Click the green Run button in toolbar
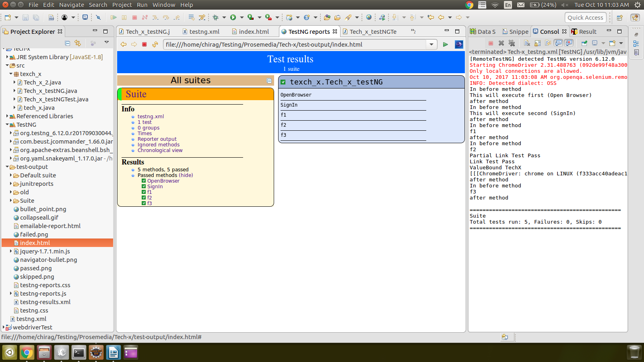The height and width of the screenshot is (362, 644). 233,17
